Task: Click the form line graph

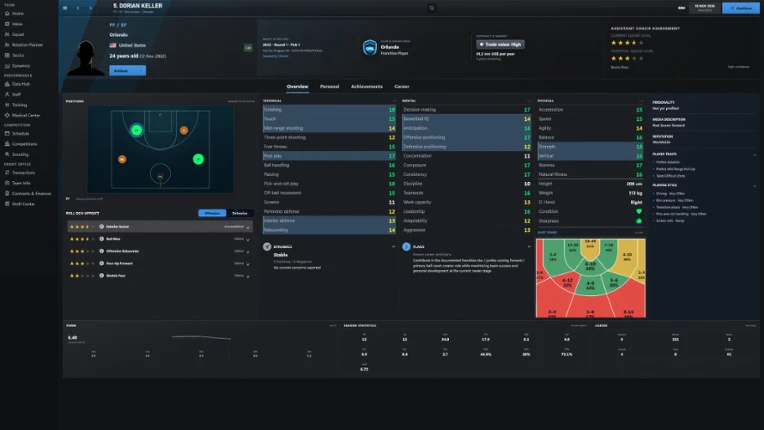Action: point(201,337)
